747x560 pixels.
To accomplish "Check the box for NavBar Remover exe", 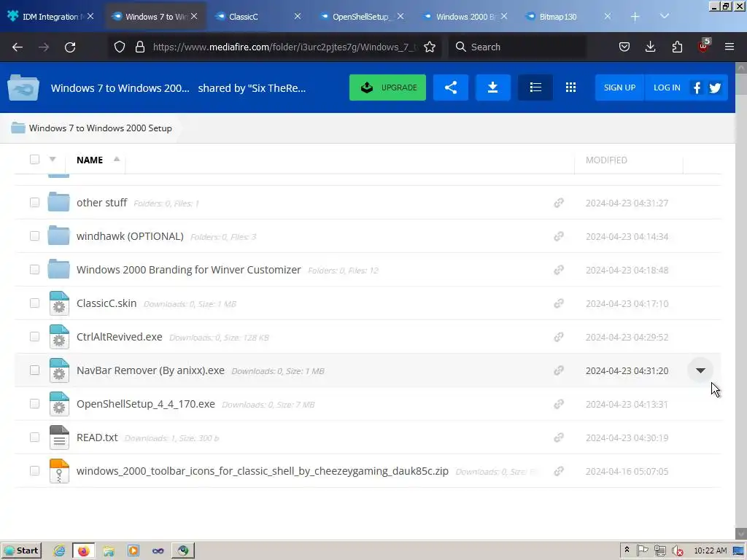I will pyautogui.click(x=34, y=370).
